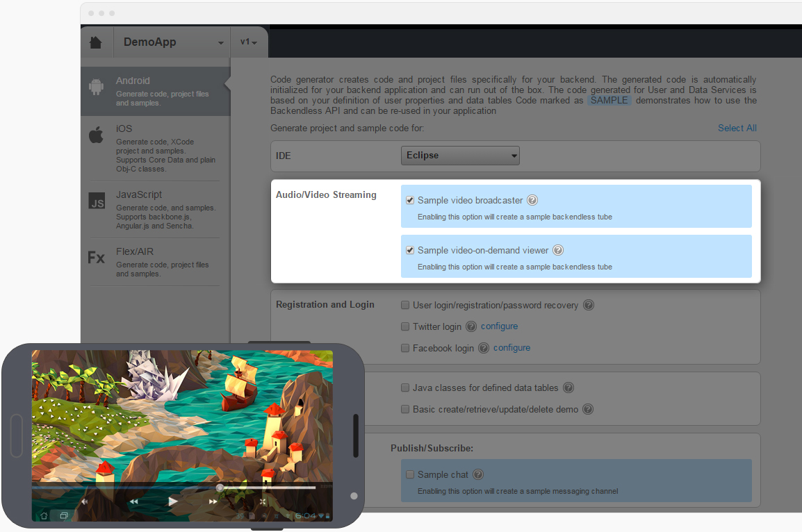This screenshot has height=532, width=802.
Task: Play the video on the phone
Action: pos(173,501)
